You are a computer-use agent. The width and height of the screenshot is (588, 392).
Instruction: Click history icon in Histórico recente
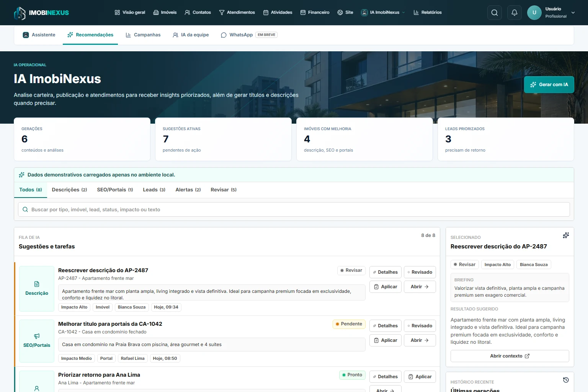point(566,380)
